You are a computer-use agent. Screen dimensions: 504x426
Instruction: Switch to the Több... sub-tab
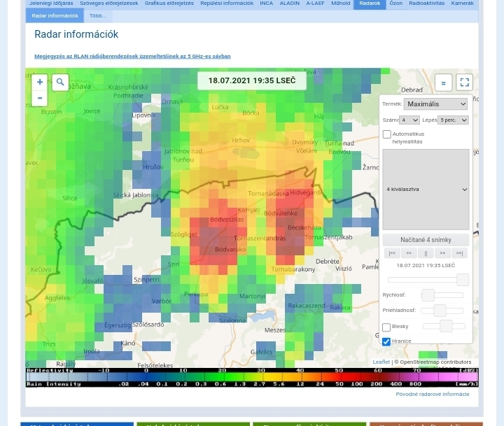pyautogui.click(x=97, y=15)
